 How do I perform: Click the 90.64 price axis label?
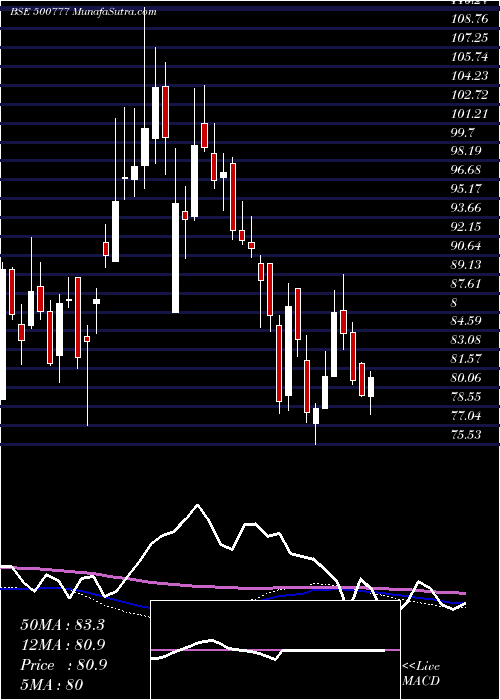[467, 246]
